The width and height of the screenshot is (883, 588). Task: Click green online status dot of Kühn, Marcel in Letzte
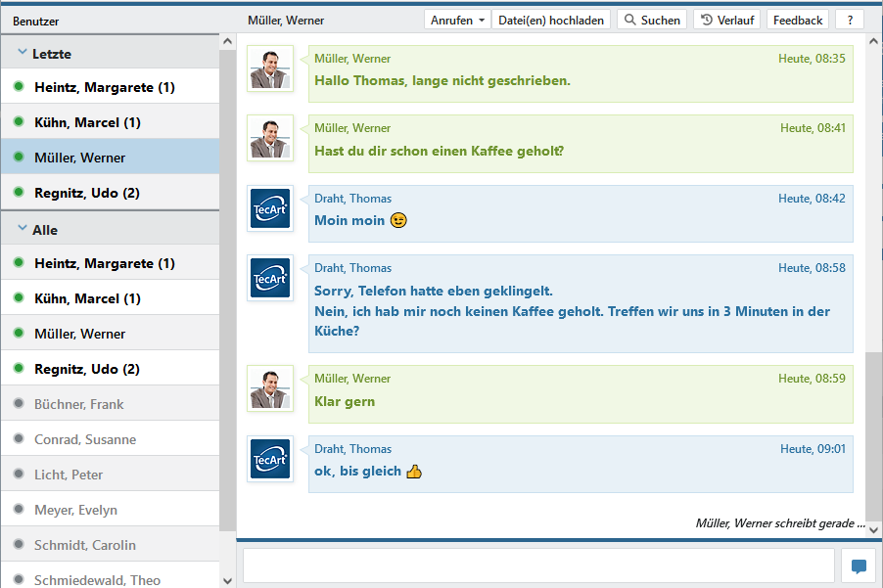click(x=19, y=122)
